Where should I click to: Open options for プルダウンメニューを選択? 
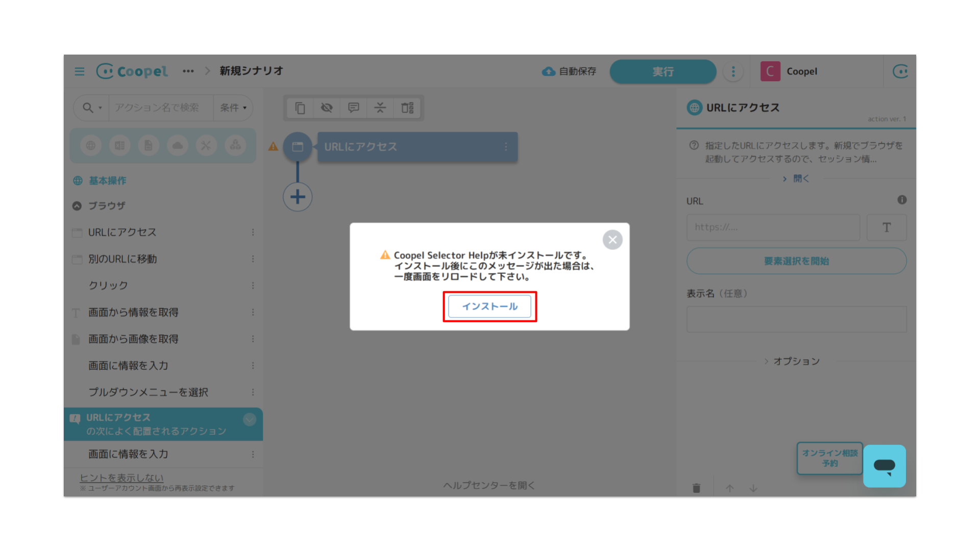tap(253, 392)
